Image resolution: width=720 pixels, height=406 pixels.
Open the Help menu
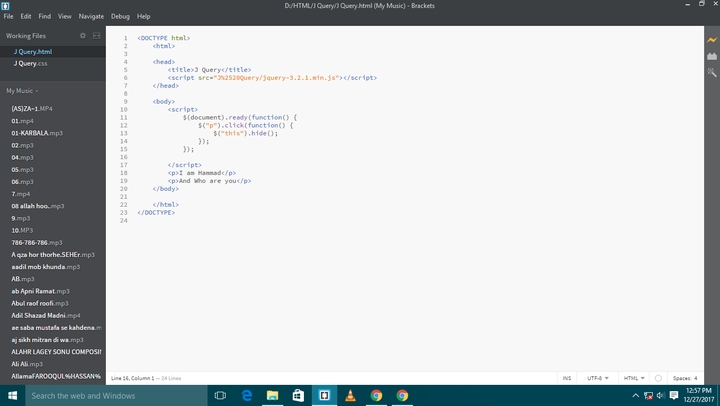point(143,16)
